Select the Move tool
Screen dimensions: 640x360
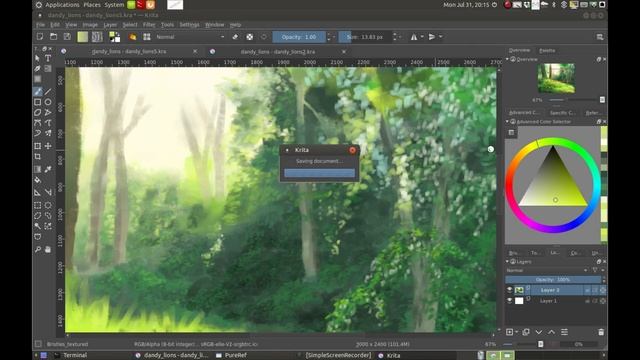point(48,146)
